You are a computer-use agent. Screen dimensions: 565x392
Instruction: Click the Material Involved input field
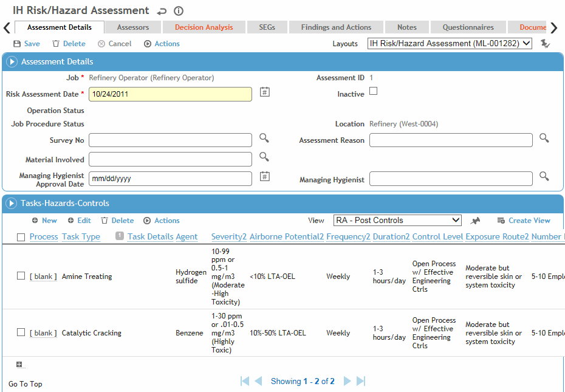click(171, 159)
